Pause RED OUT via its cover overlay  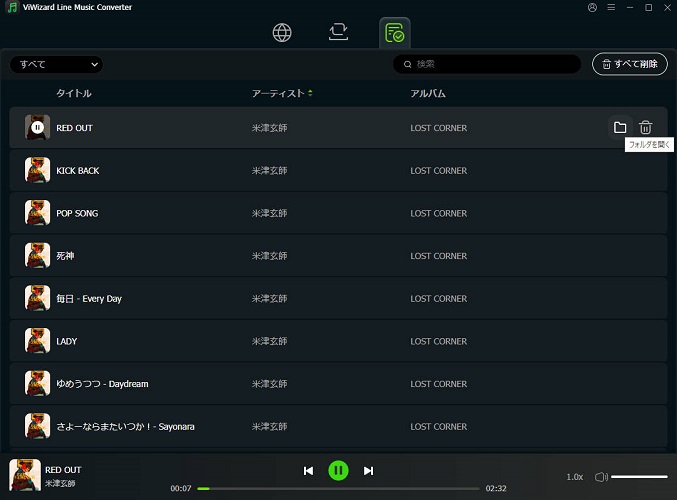click(38, 127)
